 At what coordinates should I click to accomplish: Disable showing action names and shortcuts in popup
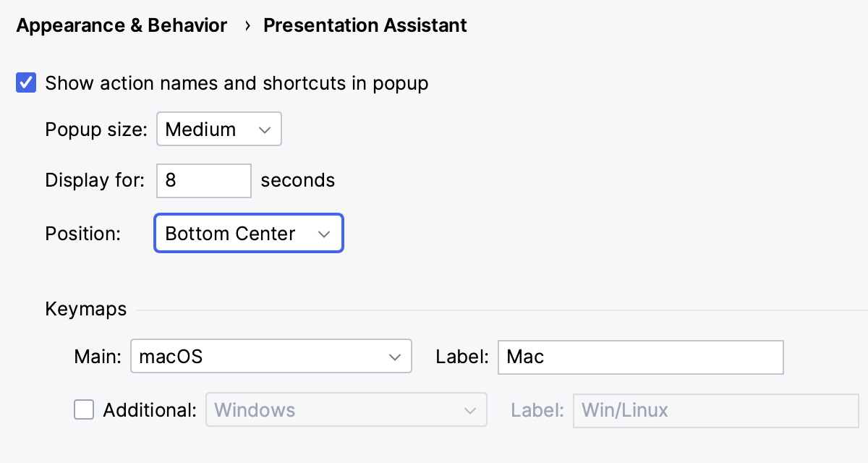tap(26, 82)
